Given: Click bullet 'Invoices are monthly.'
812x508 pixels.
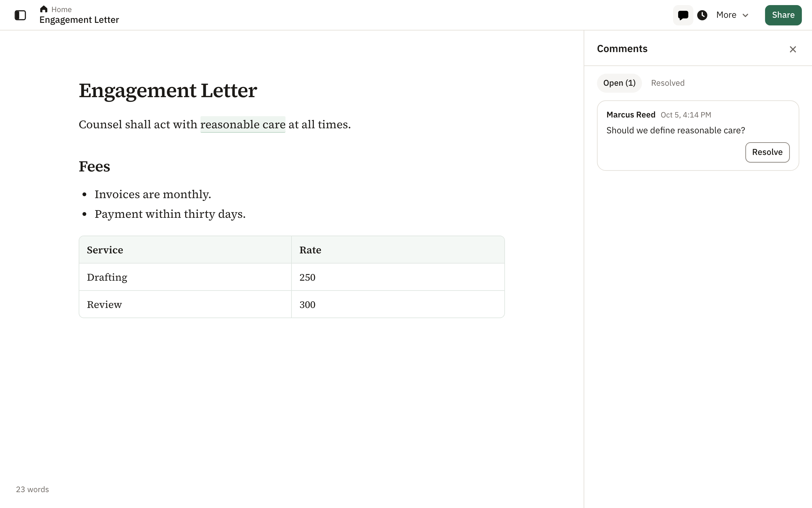Looking at the screenshot, I should (x=153, y=194).
